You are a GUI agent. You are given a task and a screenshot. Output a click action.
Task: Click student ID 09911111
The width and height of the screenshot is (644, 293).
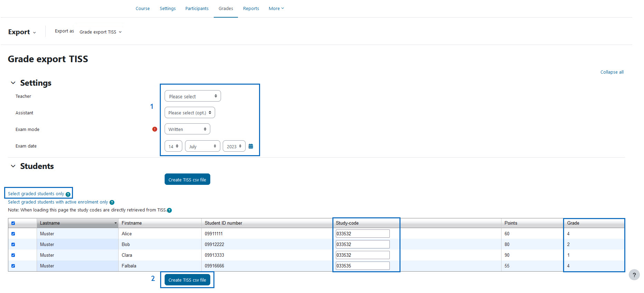point(214,234)
